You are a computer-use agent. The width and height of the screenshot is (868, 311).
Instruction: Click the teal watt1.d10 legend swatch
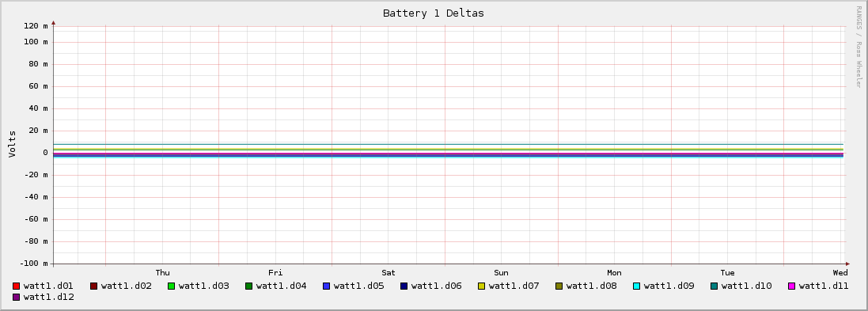click(x=714, y=286)
